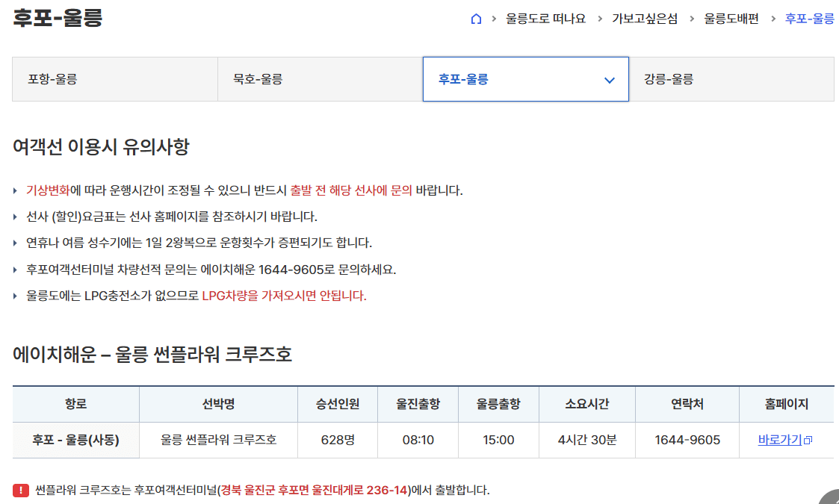Click the red 기상변화 text
This screenshot has width=839, height=504.
point(48,190)
